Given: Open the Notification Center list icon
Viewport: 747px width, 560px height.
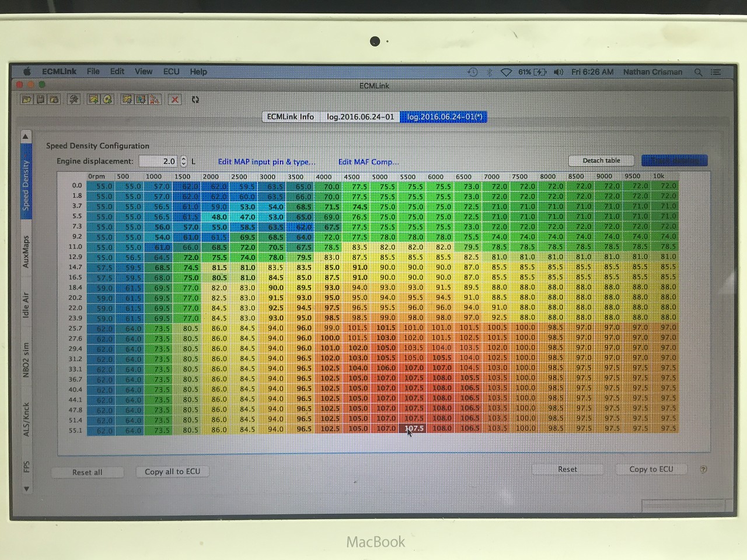Looking at the screenshot, I should pyautogui.click(x=716, y=72).
